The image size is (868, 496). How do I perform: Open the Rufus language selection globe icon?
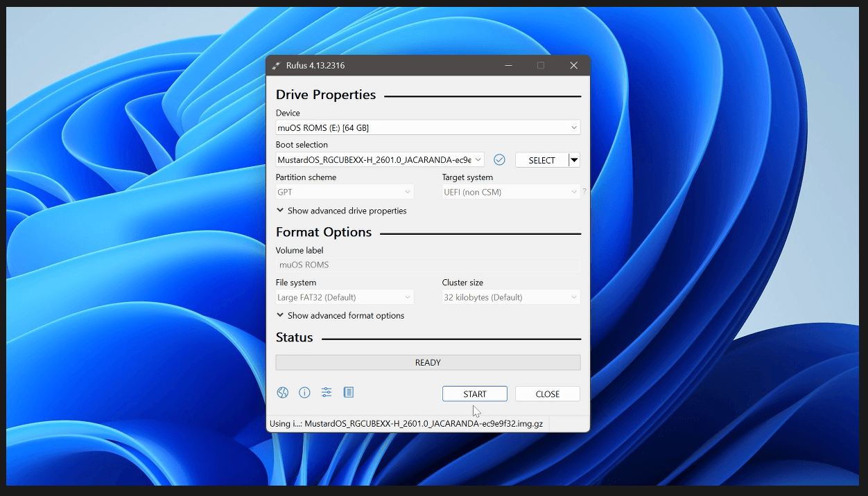click(282, 393)
